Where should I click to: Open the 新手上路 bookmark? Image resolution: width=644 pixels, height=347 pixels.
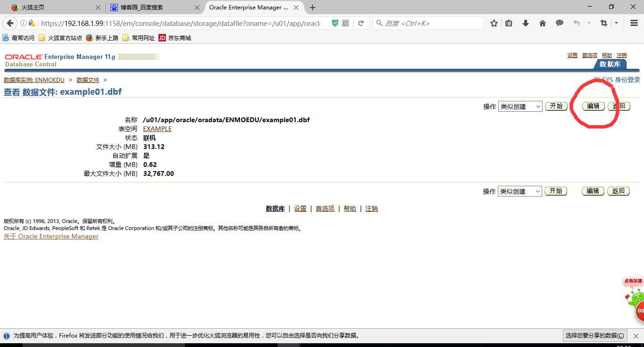pos(102,38)
